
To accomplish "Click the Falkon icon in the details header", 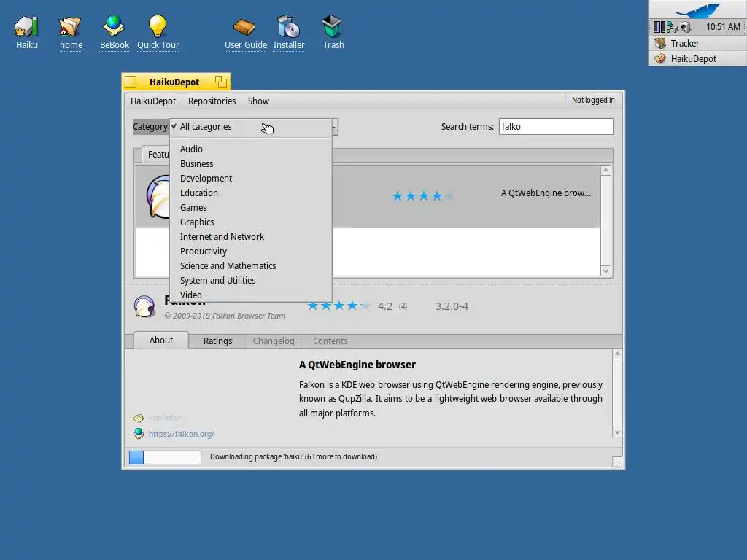I will (x=144, y=306).
